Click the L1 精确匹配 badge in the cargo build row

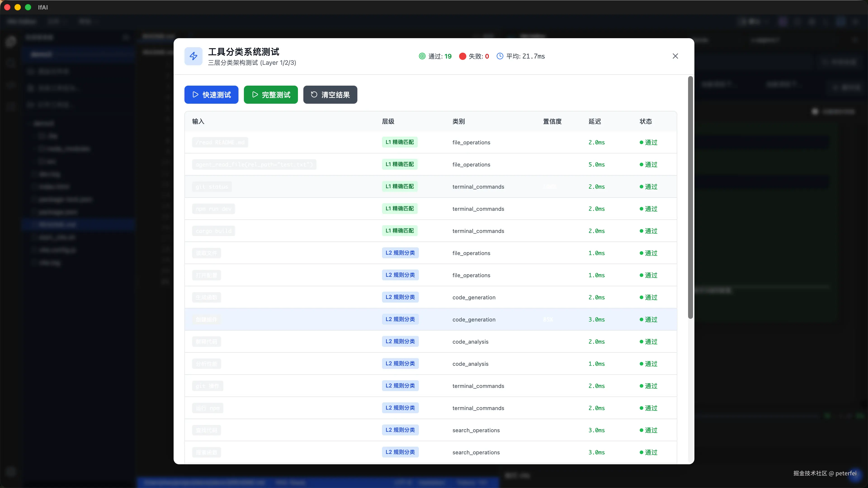tap(399, 231)
